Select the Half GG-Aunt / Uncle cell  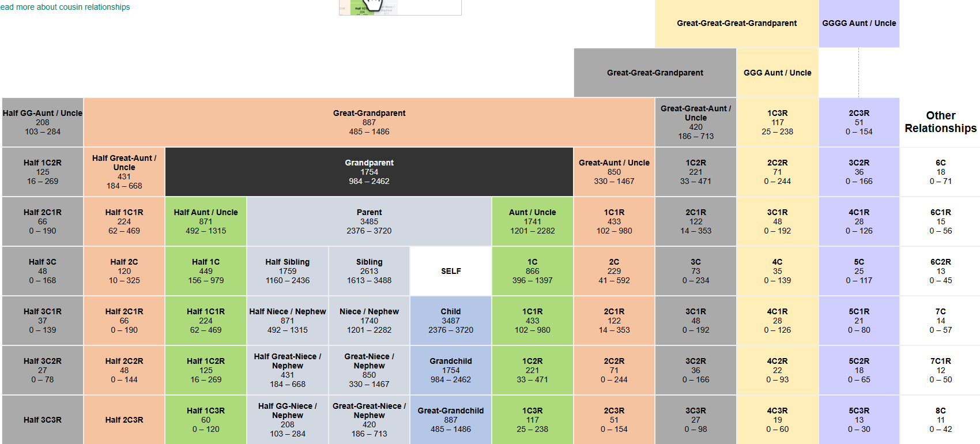[x=43, y=122]
